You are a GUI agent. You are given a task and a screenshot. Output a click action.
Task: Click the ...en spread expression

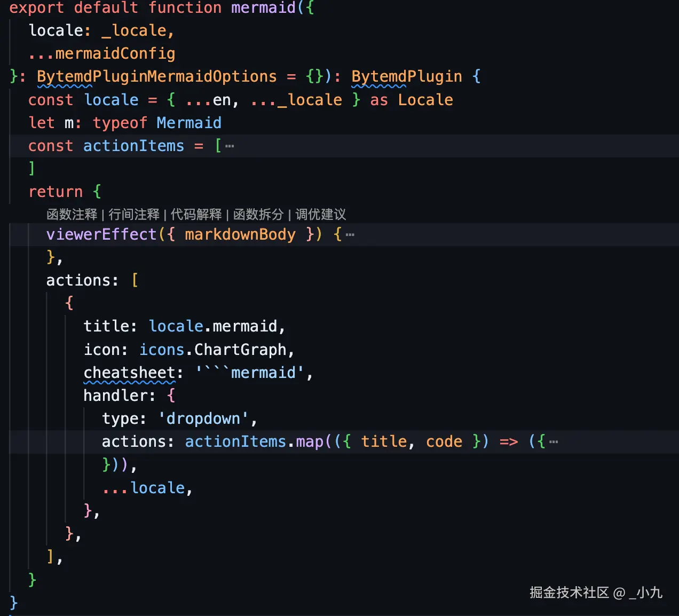[209, 100]
